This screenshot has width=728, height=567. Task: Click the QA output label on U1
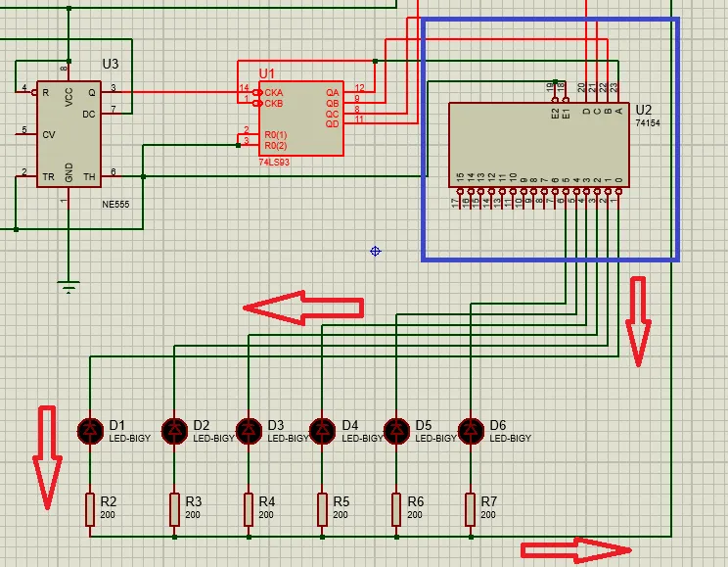333,93
